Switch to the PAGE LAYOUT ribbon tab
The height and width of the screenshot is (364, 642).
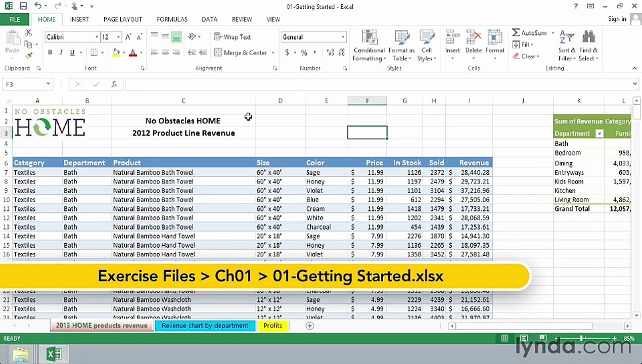coord(123,19)
